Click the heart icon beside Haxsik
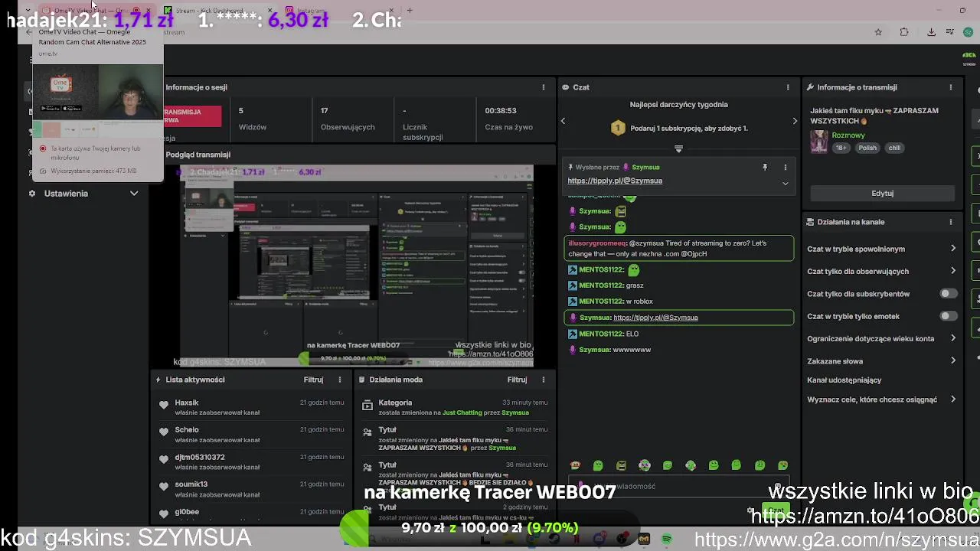Image resolution: width=980 pixels, height=551 pixels. 164,405
